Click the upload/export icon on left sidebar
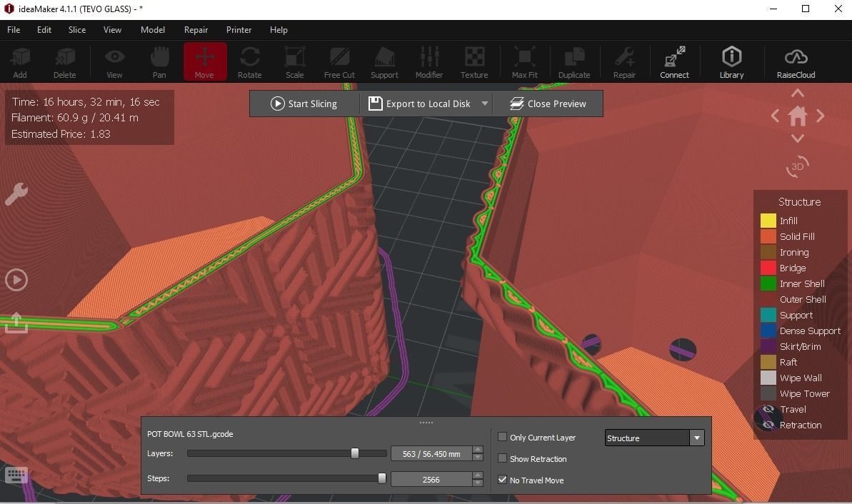The height and width of the screenshot is (504, 852). [16, 323]
